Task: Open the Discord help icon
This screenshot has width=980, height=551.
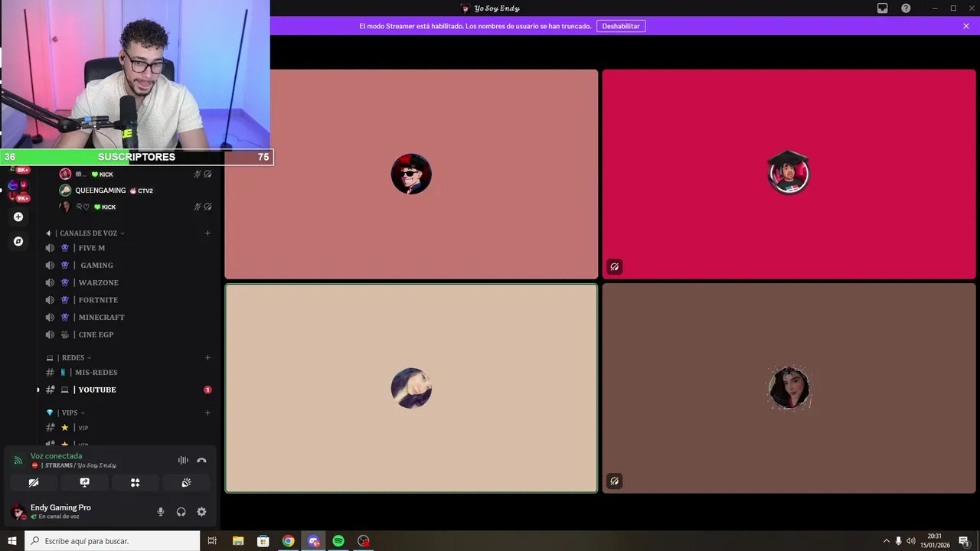Action: point(906,8)
